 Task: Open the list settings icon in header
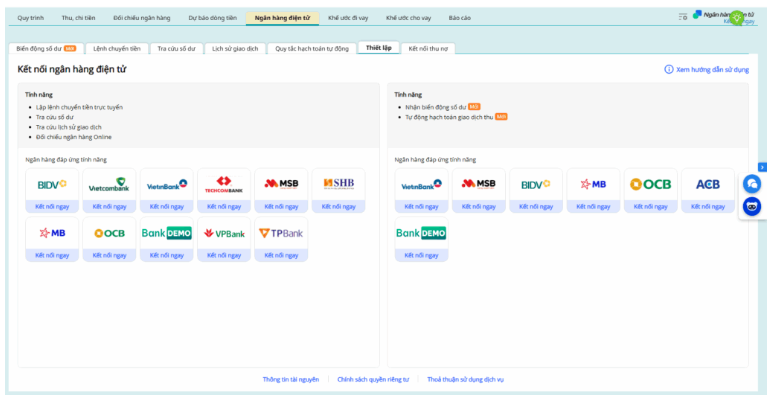coord(683,16)
